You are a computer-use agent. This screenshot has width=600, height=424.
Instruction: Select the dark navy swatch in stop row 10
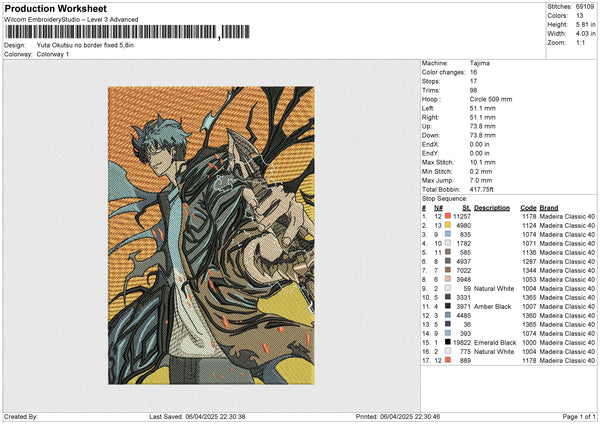pos(447,297)
